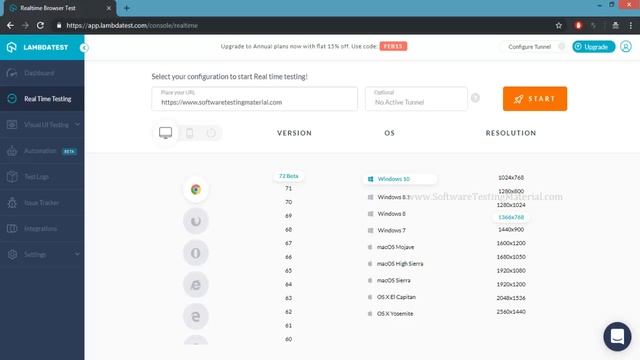Select the Chrome browser icon

196,189
